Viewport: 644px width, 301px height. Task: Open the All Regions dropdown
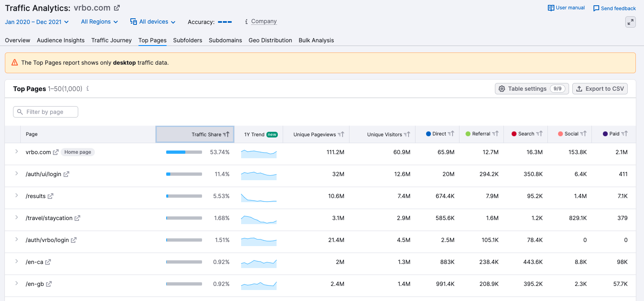[x=99, y=22]
